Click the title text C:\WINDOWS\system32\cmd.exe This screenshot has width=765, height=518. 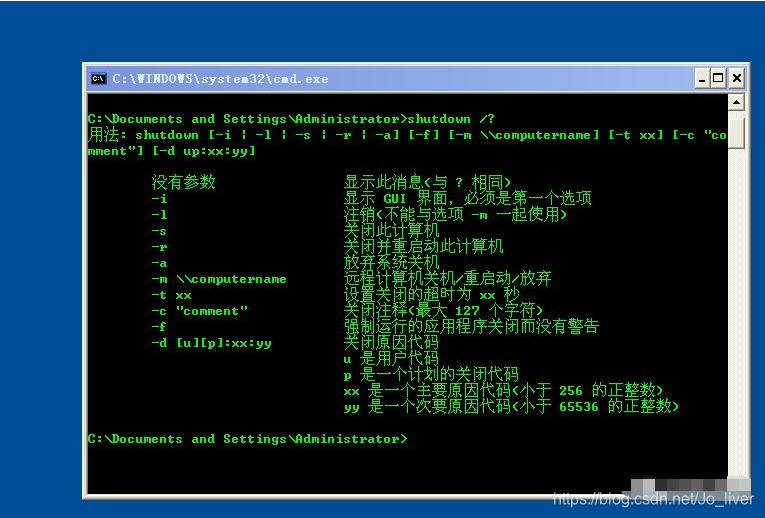tap(221, 79)
